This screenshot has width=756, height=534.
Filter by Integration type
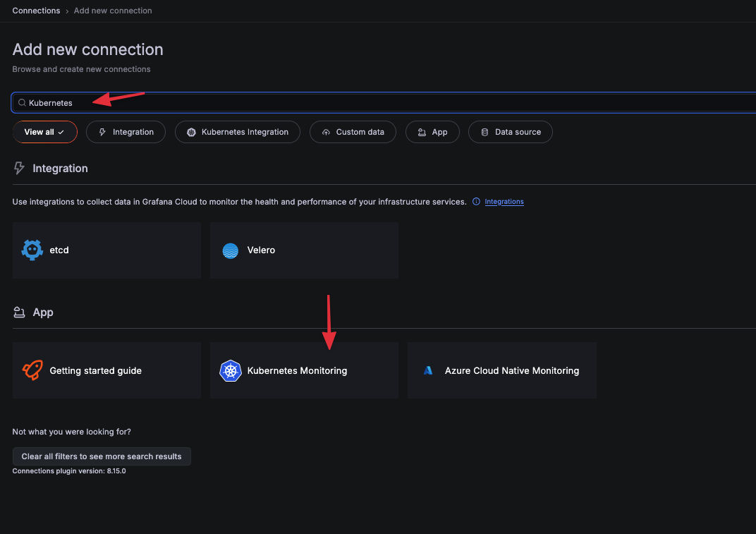click(126, 132)
